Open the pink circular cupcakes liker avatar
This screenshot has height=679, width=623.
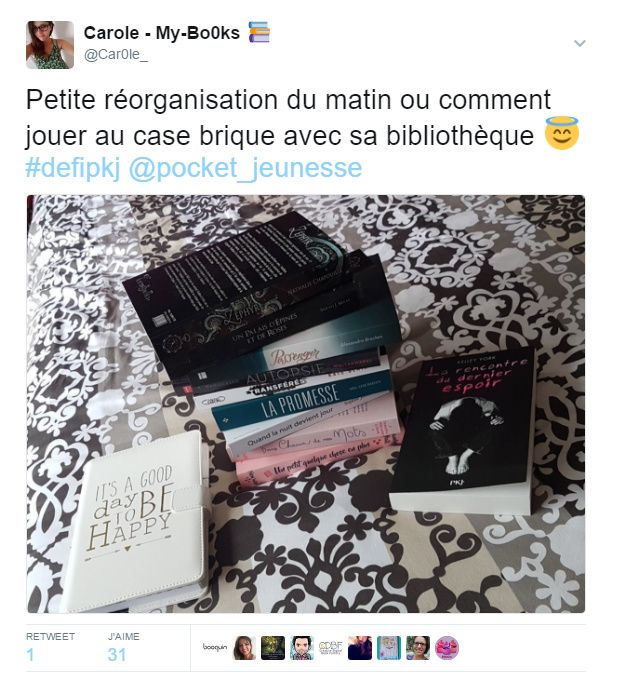447,647
